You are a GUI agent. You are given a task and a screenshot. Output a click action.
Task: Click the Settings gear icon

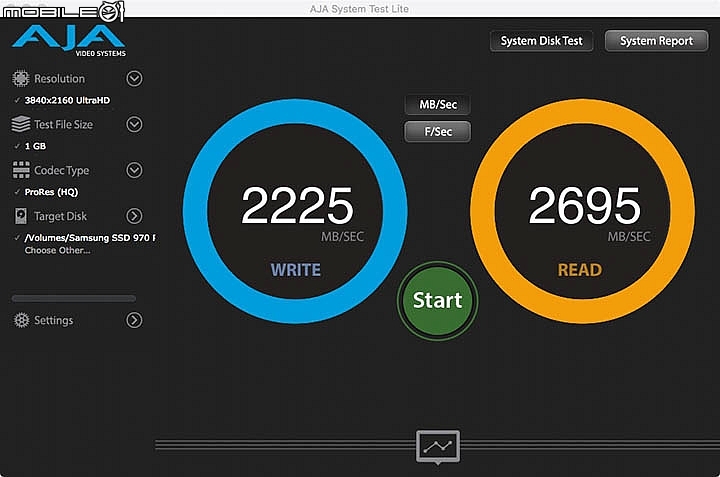[21, 320]
